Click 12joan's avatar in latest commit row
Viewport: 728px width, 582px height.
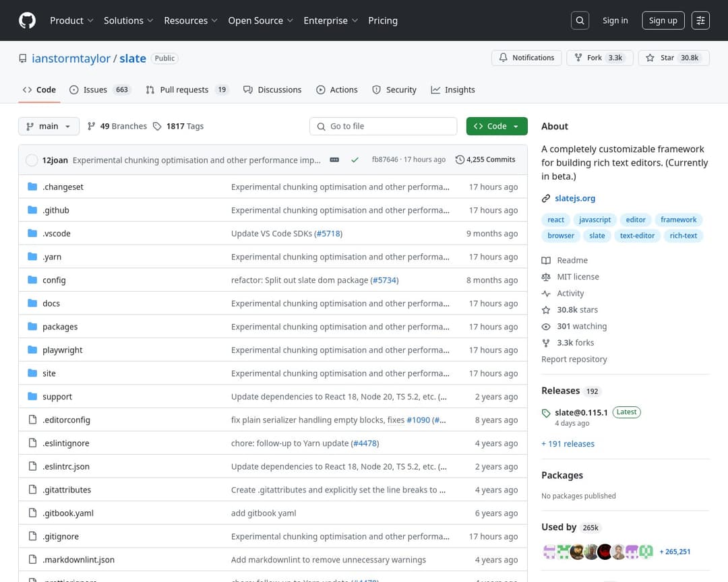32,160
